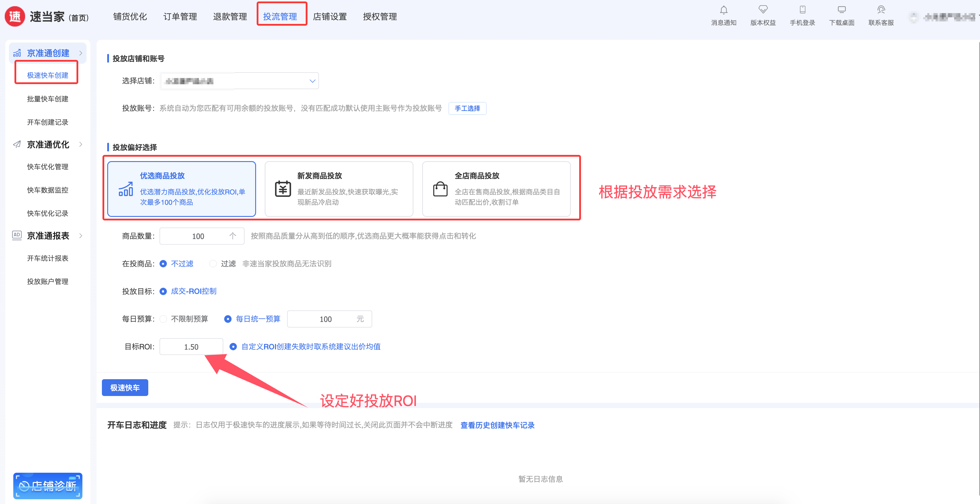Click the 目标ROI input field
The width and height of the screenshot is (980, 504).
click(191, 347)
